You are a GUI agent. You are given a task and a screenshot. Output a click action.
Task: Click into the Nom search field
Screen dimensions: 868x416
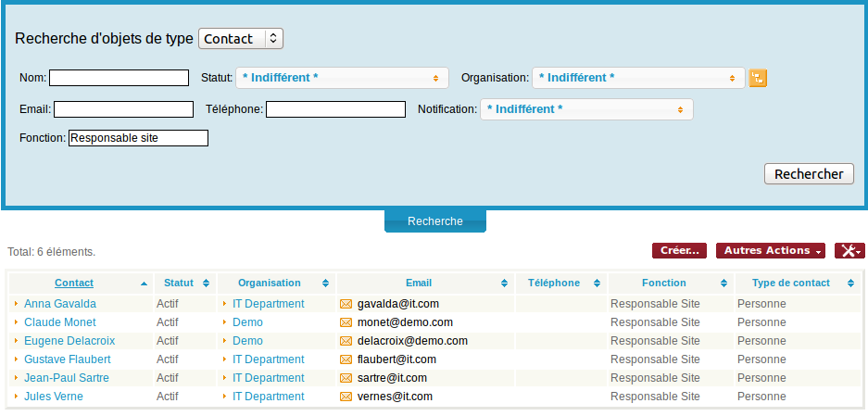119,78
